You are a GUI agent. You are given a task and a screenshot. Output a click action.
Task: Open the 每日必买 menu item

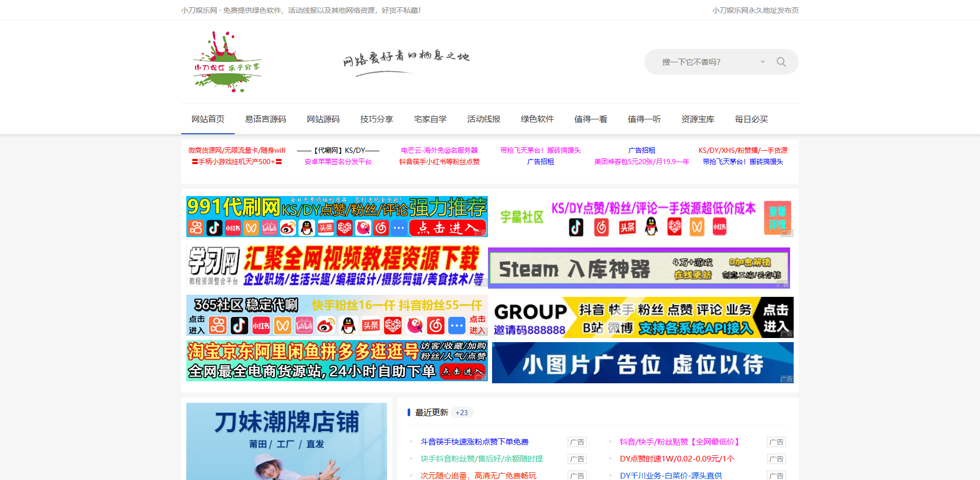coord(751,119)
